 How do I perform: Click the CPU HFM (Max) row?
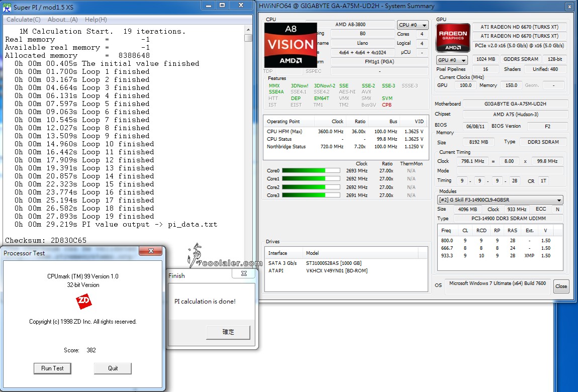click(345, 132)
